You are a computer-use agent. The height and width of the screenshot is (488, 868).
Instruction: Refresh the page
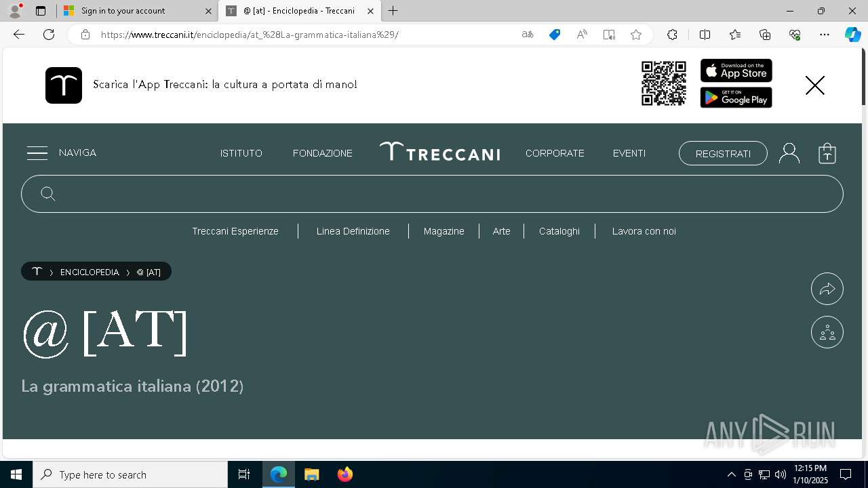pos(49,35)
